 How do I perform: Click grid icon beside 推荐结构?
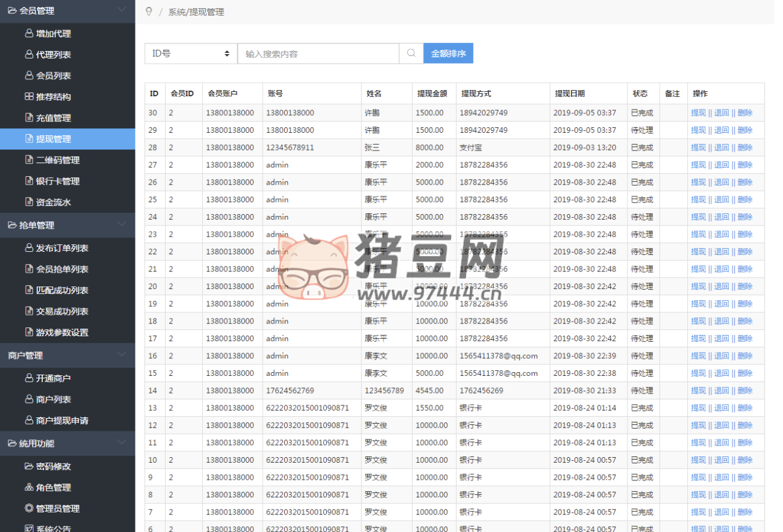[x=29, y=96]
